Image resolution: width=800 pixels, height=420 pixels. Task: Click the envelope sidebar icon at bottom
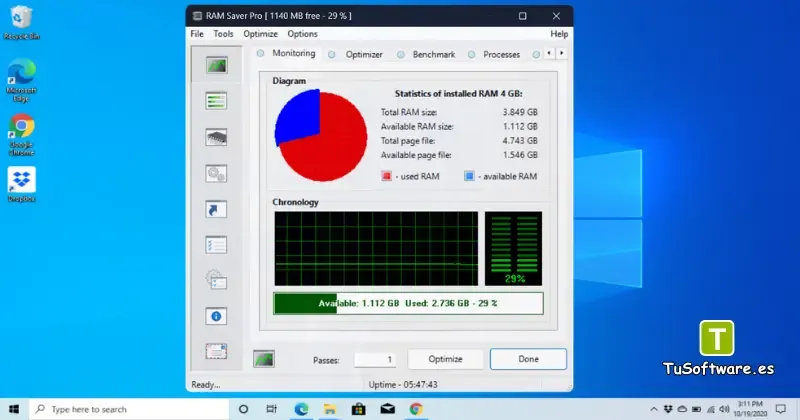[216, 351]
